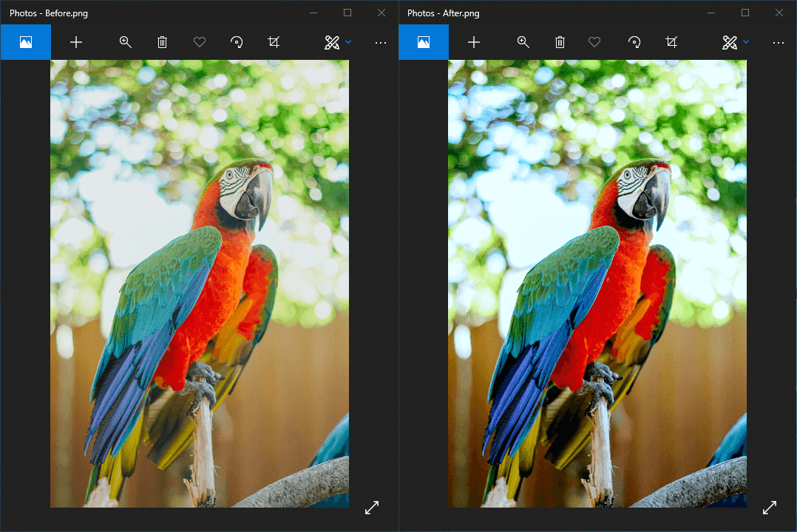Delete the After.png photo
This screenshot has width=797, height=532.
(x=560, y=42)
